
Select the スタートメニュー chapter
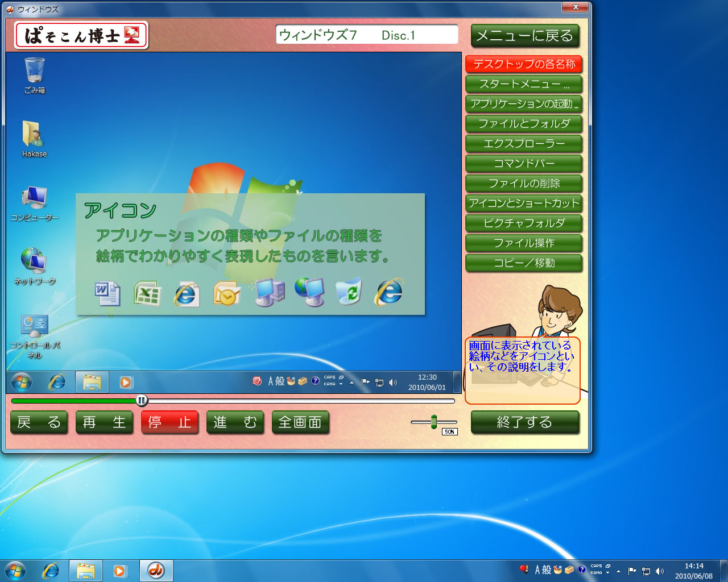pos(524,84)
